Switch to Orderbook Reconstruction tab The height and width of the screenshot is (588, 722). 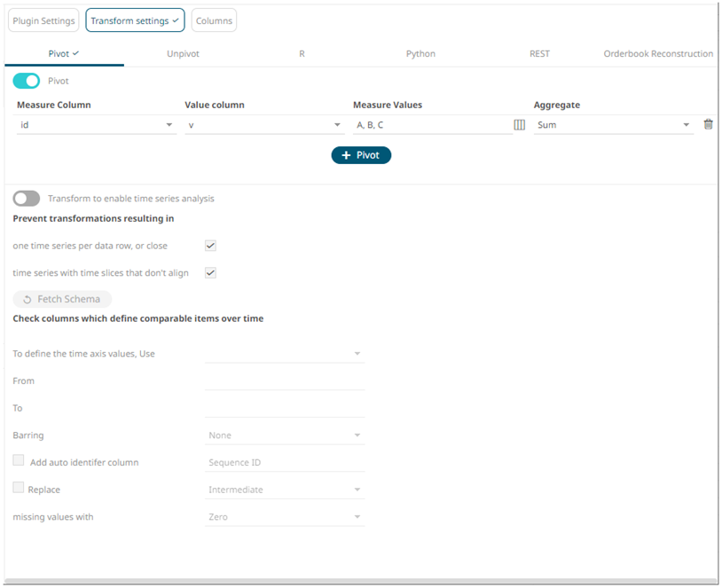click(658, 53)
